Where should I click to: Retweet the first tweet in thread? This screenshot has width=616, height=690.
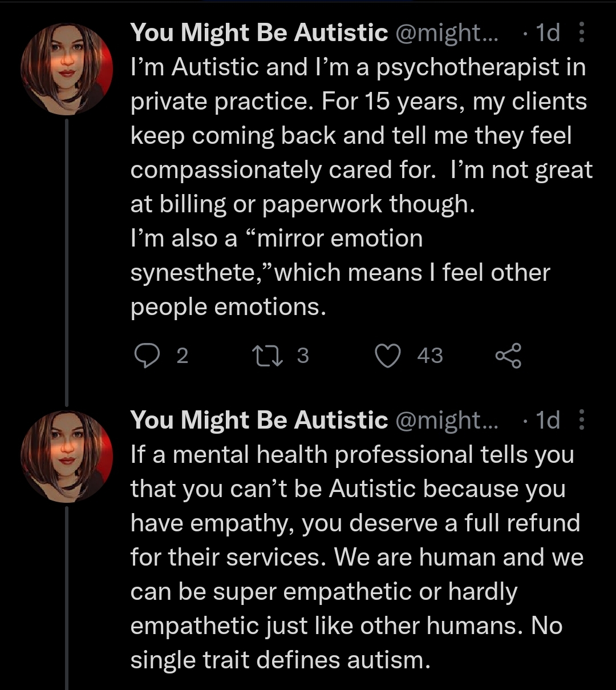pyautogui.click(x=266, y=356)
